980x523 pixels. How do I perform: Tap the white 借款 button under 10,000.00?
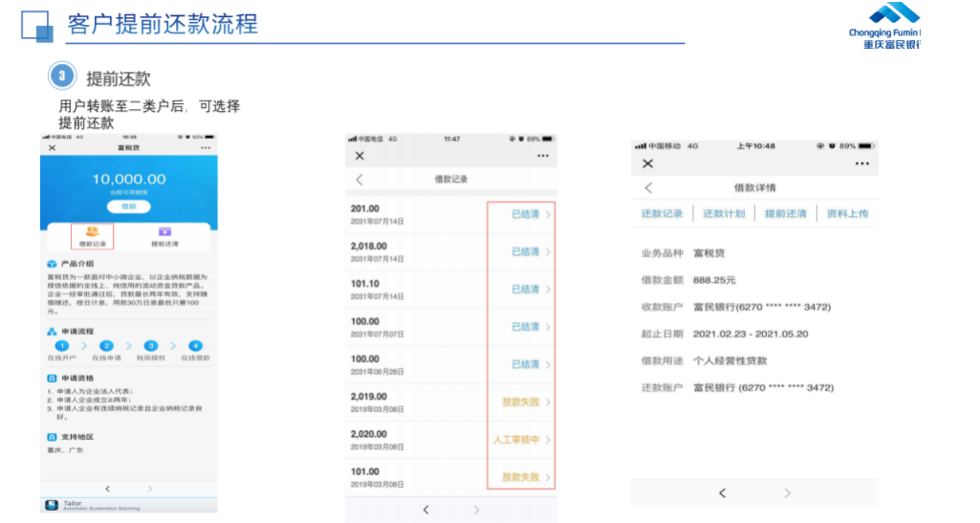click(128, 207)
